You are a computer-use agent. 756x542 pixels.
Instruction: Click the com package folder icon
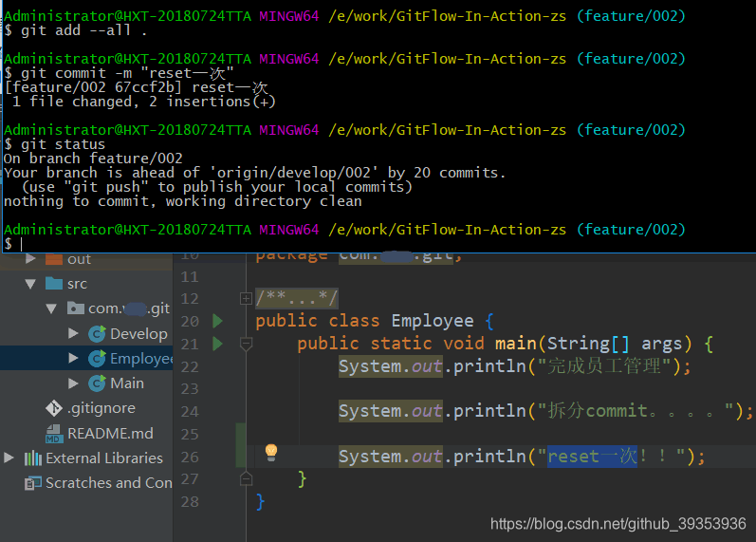tap(76, 308)
